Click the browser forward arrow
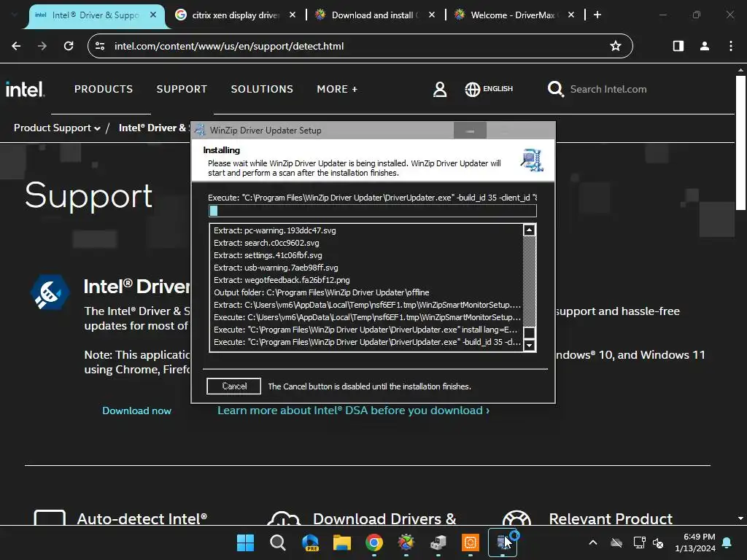 [42, 46]
